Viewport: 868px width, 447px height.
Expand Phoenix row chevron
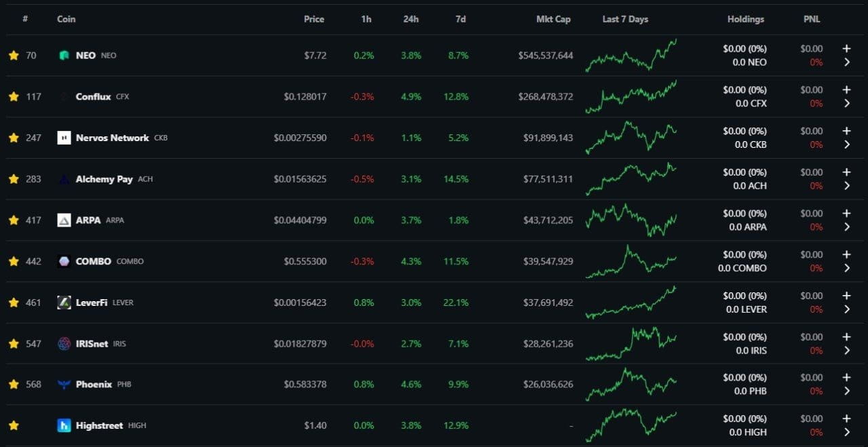[847, 391]
